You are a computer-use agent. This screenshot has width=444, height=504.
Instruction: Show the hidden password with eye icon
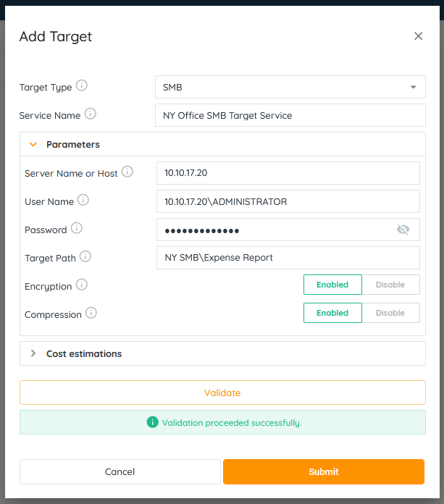pyautogui.click(x=403, y=230)
